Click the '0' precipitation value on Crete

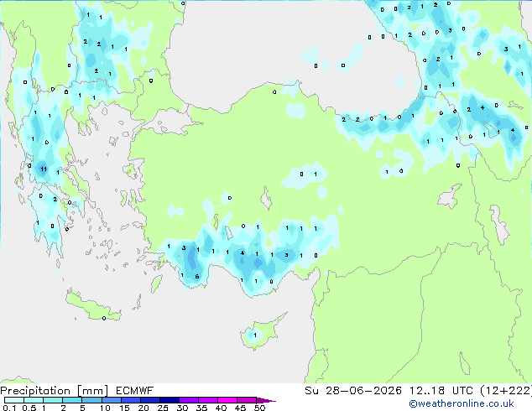[x=104, y=319]
